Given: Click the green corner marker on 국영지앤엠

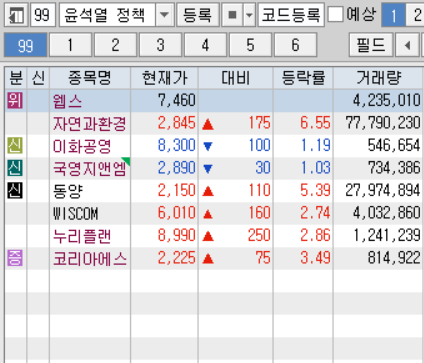Looking at the screenshot, I should point(127,161).
